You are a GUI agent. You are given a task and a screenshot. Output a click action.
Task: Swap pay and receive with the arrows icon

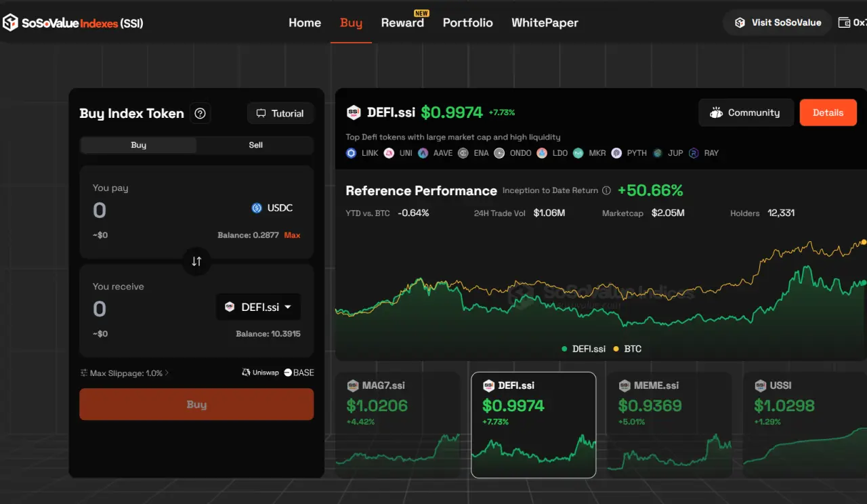(196, 261)
